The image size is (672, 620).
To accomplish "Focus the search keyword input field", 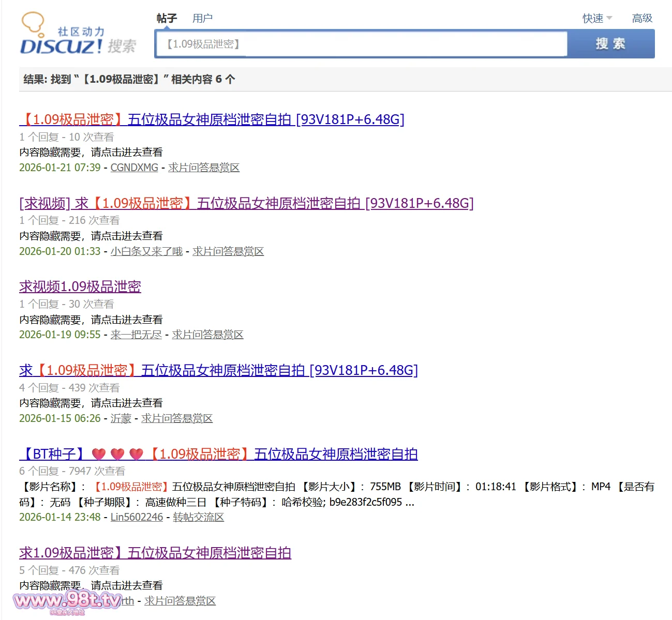I will point(362,44).
